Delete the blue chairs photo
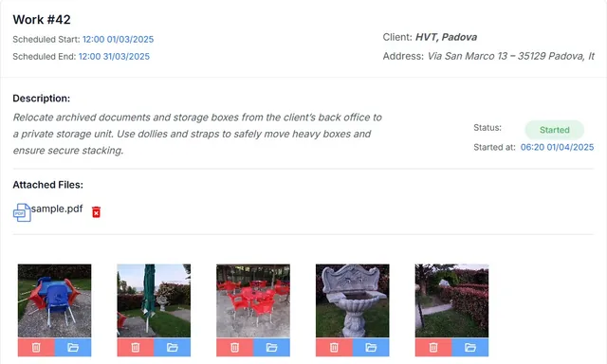Screen dimensions: 607x364 36,347
